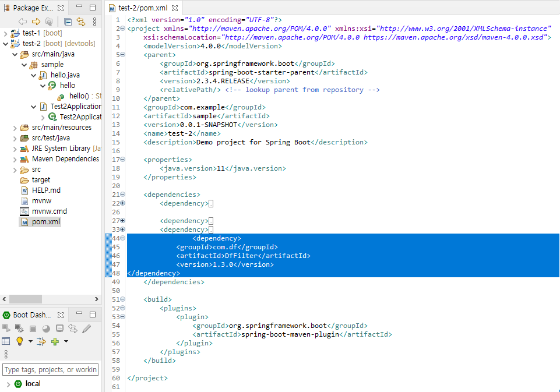Select Test2Application java file in tree
This screenshot has height=392, width=560.
pos(76,107)
